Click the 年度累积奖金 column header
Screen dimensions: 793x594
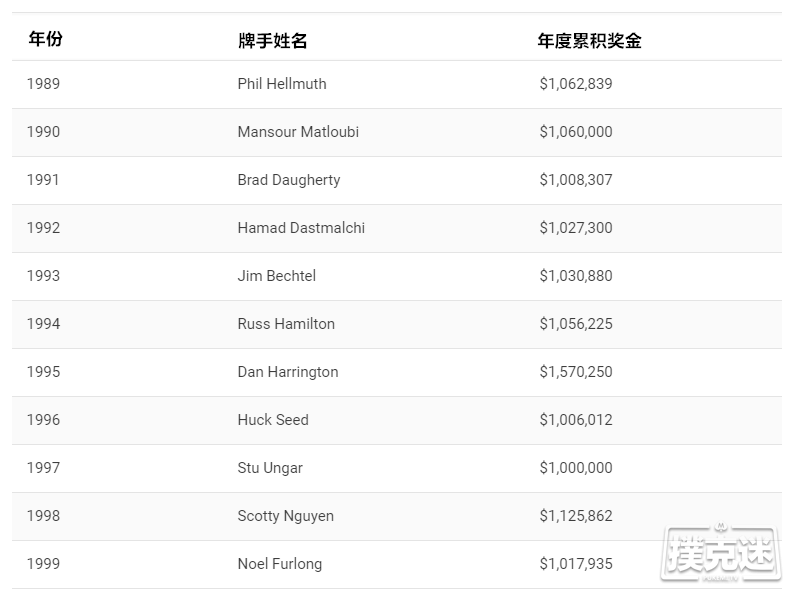click(x=589, y=41)
